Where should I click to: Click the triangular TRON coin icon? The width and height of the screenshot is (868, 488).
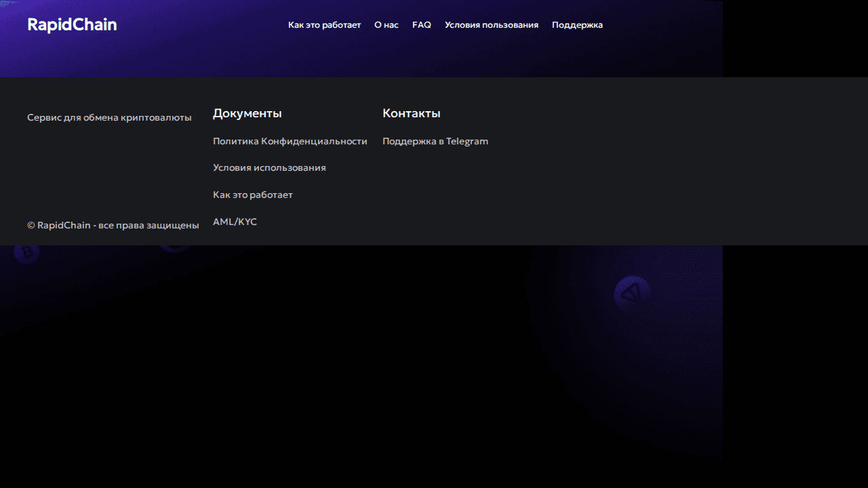pos(632,293)
